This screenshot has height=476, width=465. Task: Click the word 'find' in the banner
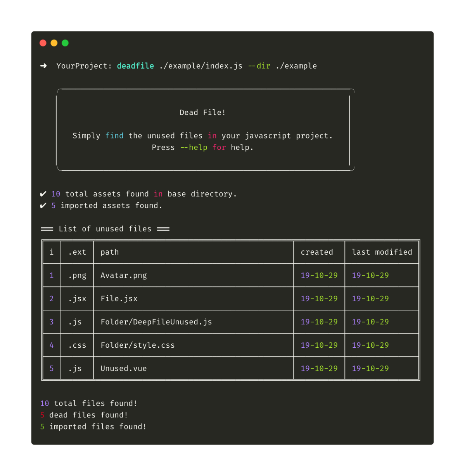(x=114, y=136)
